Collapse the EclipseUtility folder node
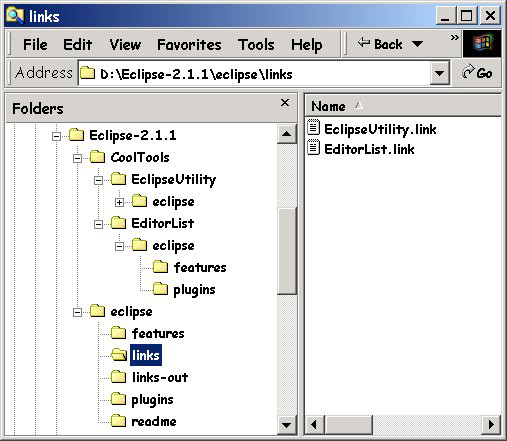Screen dimensions: 507x441 point(98,180)
